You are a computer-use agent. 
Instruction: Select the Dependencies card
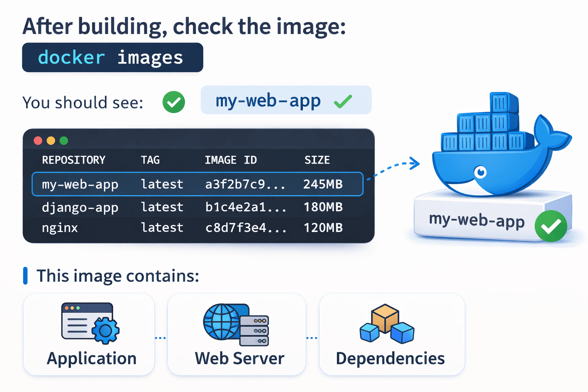pos(392,334)
